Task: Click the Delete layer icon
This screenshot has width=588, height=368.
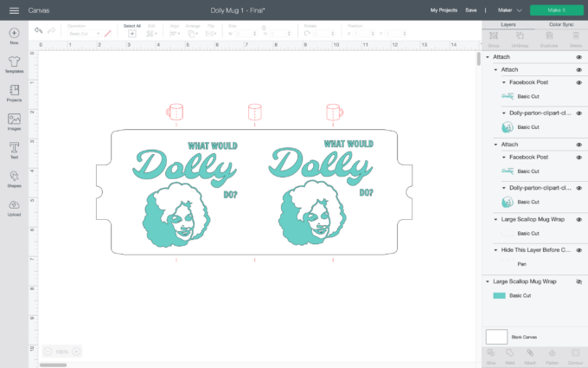Action: pyautogui.click(x=576, y=36)
